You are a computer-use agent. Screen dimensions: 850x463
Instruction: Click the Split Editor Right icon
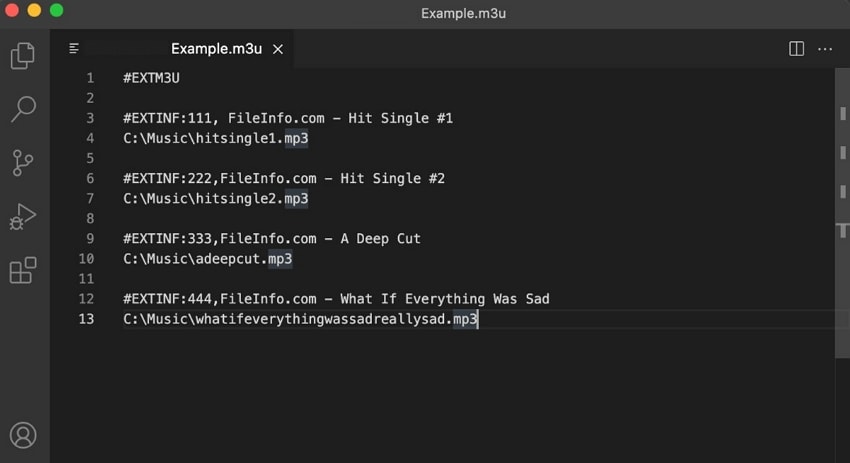797,48
